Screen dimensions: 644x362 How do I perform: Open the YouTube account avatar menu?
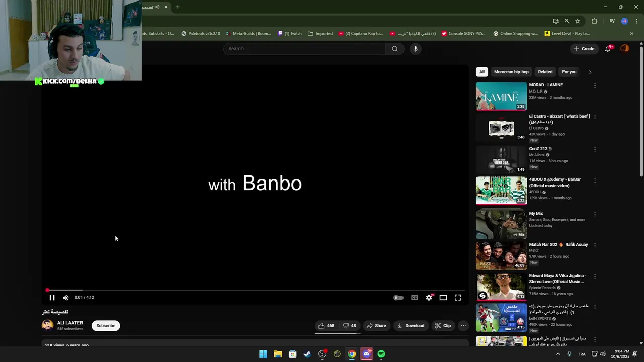coord(624,49)
